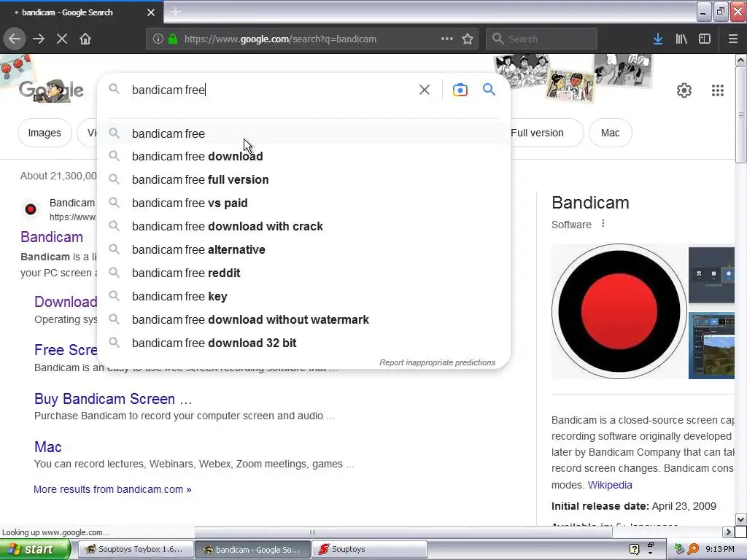
Task: Open the Mac sitelink
Action: (x=48, y=447)
